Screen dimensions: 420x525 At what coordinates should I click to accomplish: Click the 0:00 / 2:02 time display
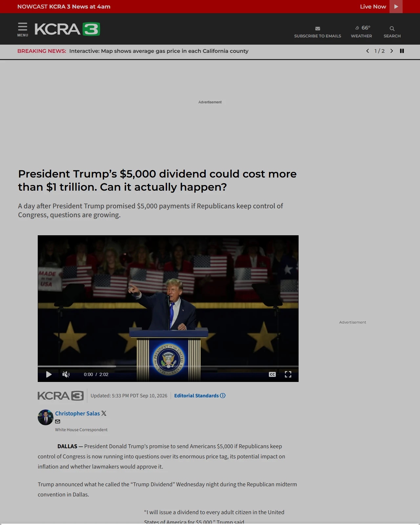pos(96,374)
